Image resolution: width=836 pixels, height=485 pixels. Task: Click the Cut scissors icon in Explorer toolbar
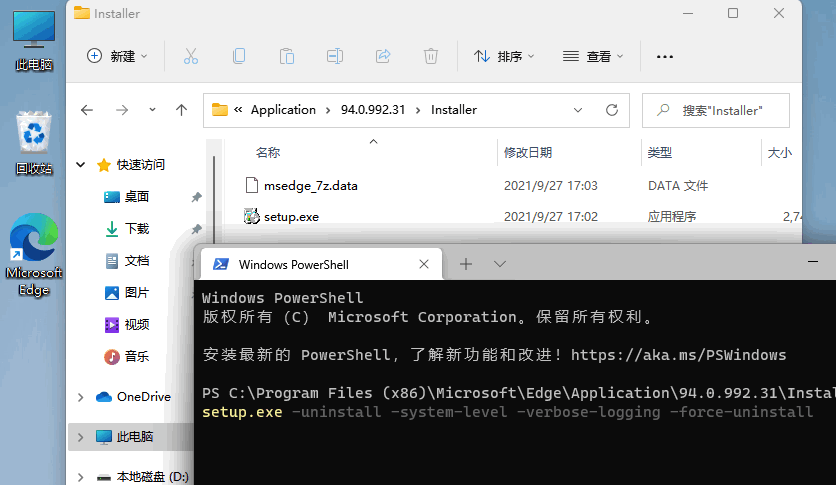(191, 56)
